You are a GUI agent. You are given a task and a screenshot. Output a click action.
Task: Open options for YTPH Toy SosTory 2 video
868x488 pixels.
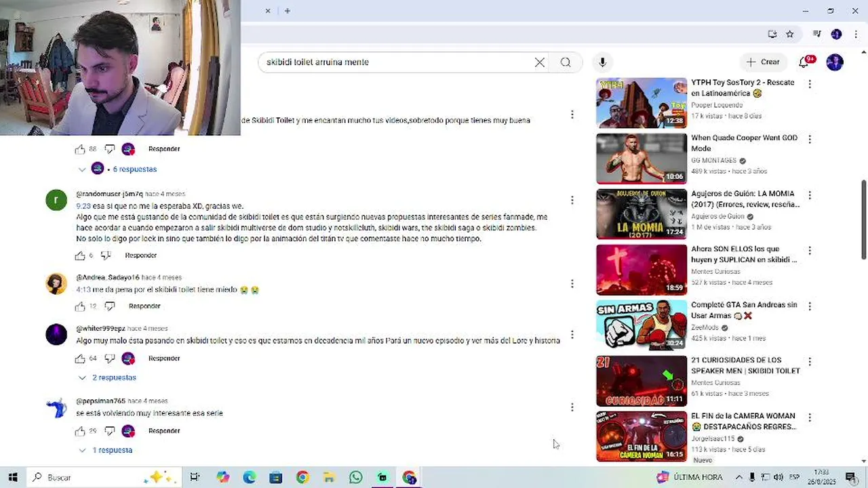tap(810, 84)
